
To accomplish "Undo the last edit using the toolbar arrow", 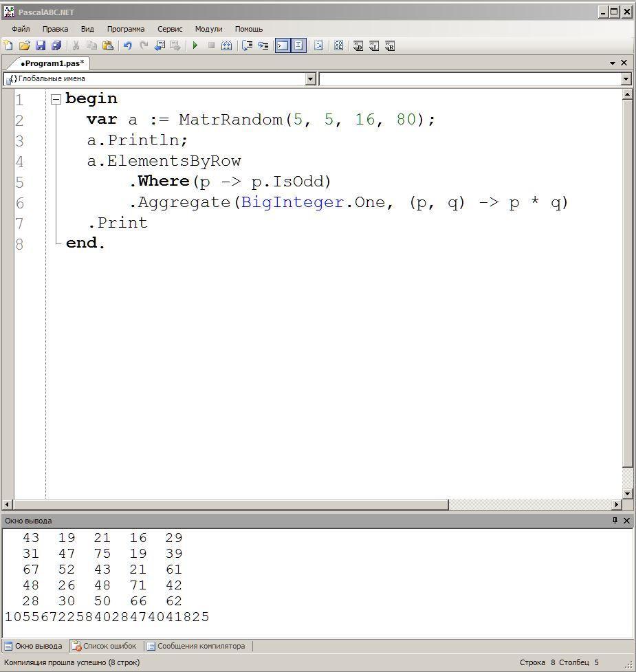I will tap(127, 46).
